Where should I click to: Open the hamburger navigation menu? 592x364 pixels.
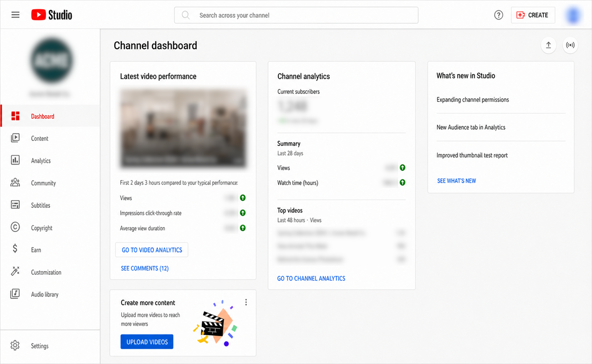coord(15,15)
